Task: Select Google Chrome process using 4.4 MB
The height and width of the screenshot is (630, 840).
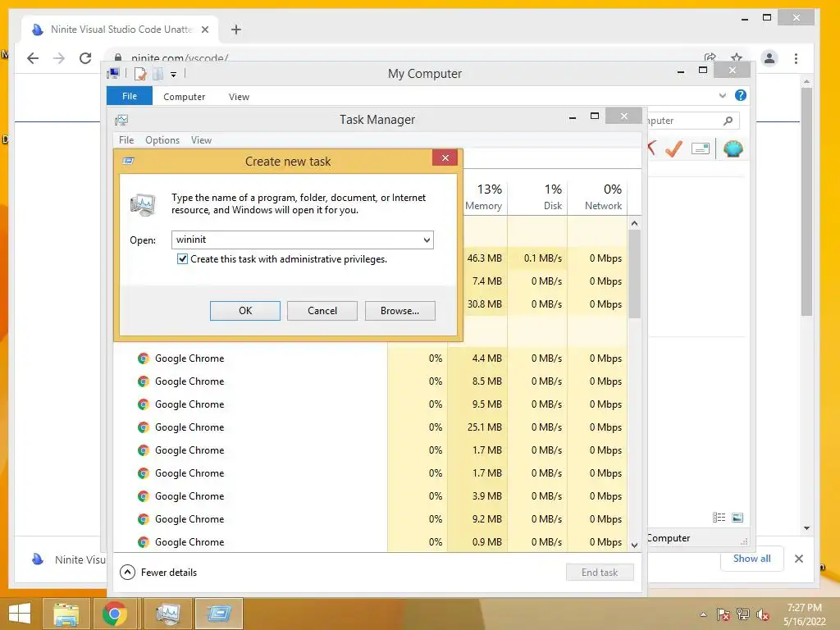Action: [x=370, y=358]
